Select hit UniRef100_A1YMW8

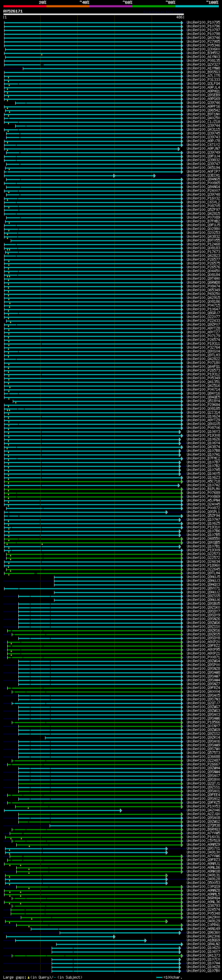click(203, 68)
